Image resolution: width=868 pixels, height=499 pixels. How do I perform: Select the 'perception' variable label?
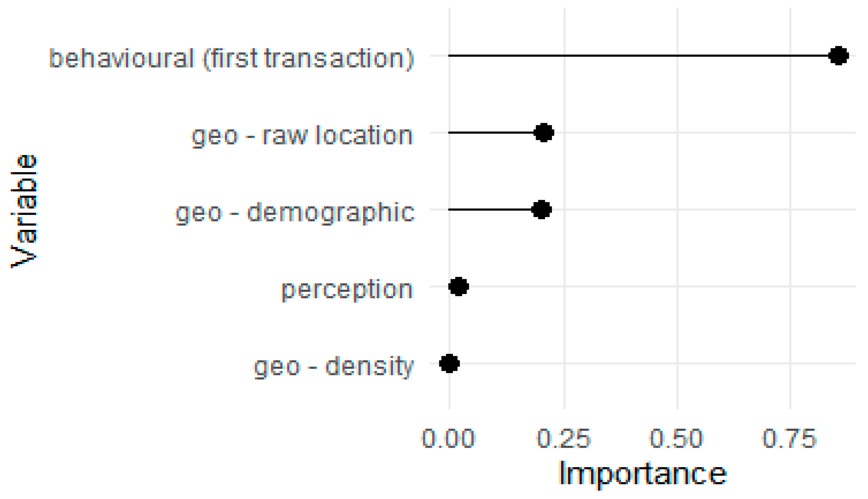tap(347, 290)
